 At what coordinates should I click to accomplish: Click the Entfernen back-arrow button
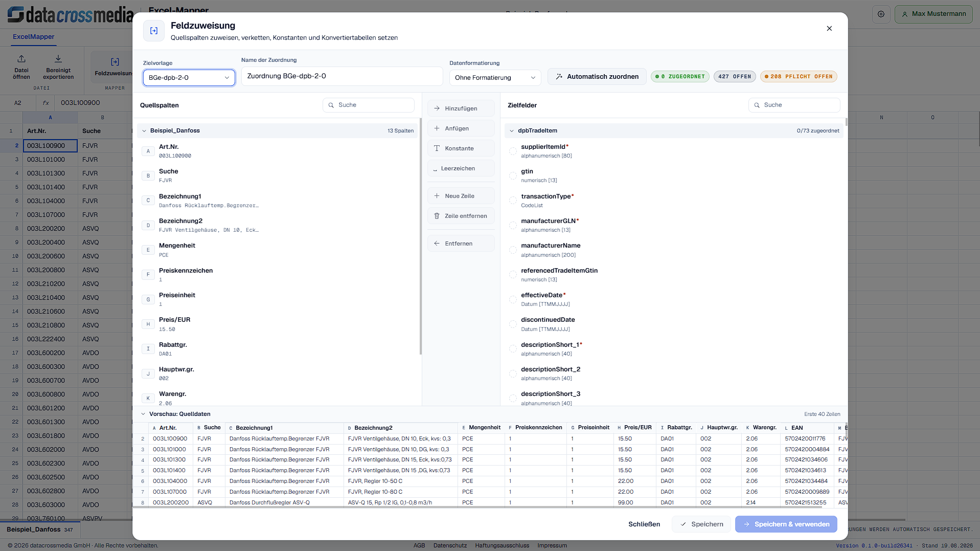tap(461, 244)
